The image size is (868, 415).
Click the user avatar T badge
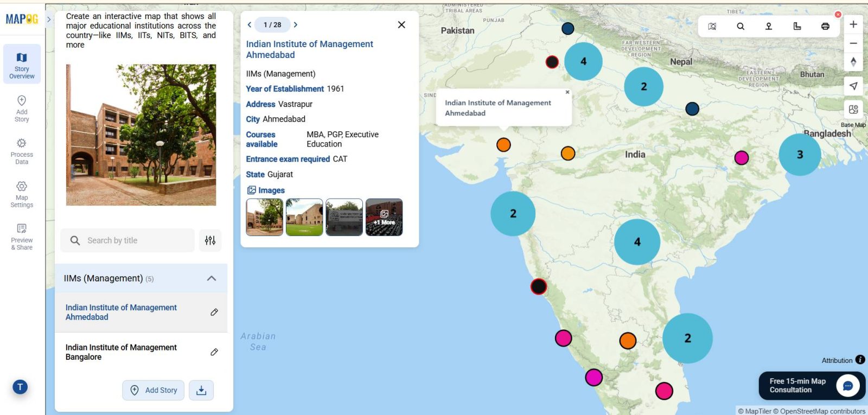[20, 387]
